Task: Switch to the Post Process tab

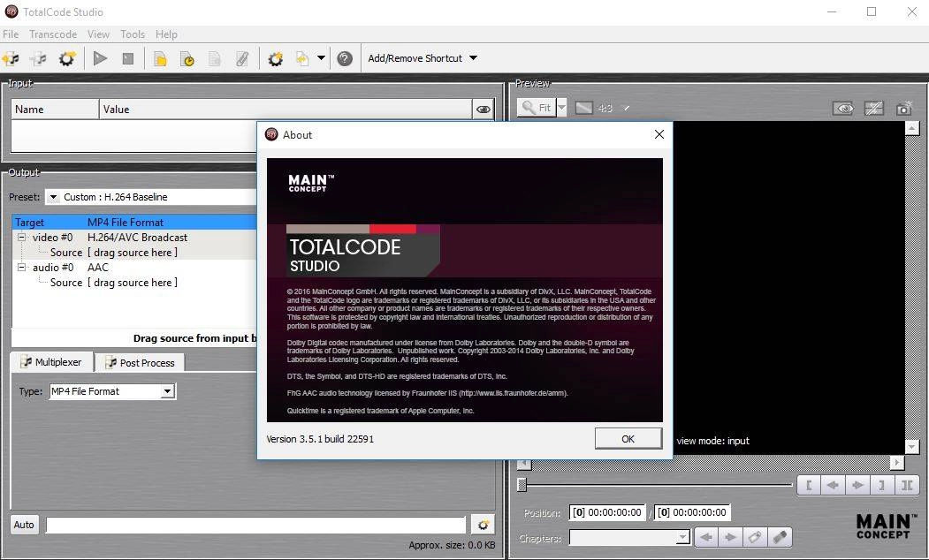Action: pyautogui.click(x=140, y=363)
